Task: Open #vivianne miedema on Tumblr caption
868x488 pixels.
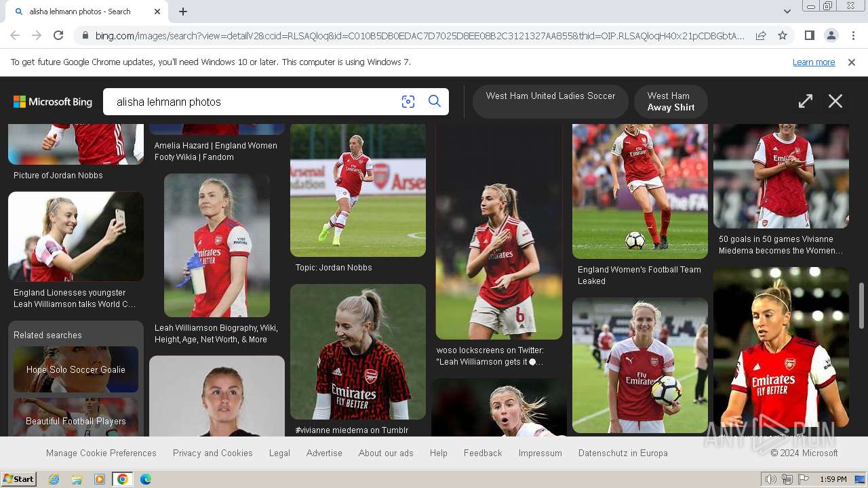Action: click(x=352, y=430)
